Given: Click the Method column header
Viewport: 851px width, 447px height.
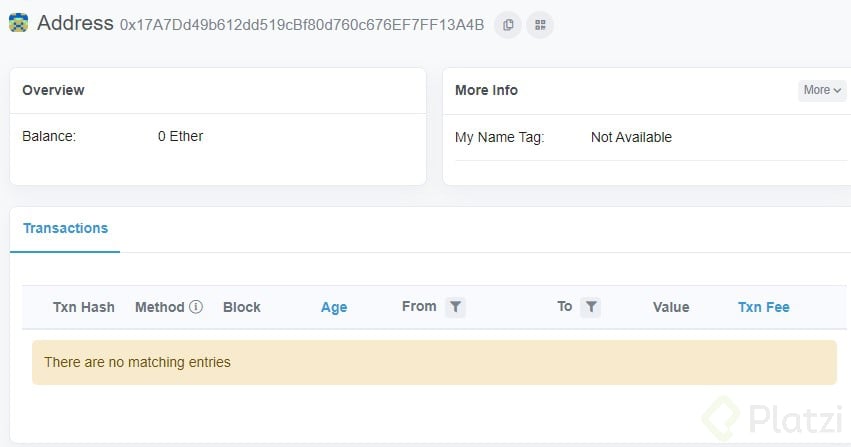Looking at the screenshot, I should 160,307.
